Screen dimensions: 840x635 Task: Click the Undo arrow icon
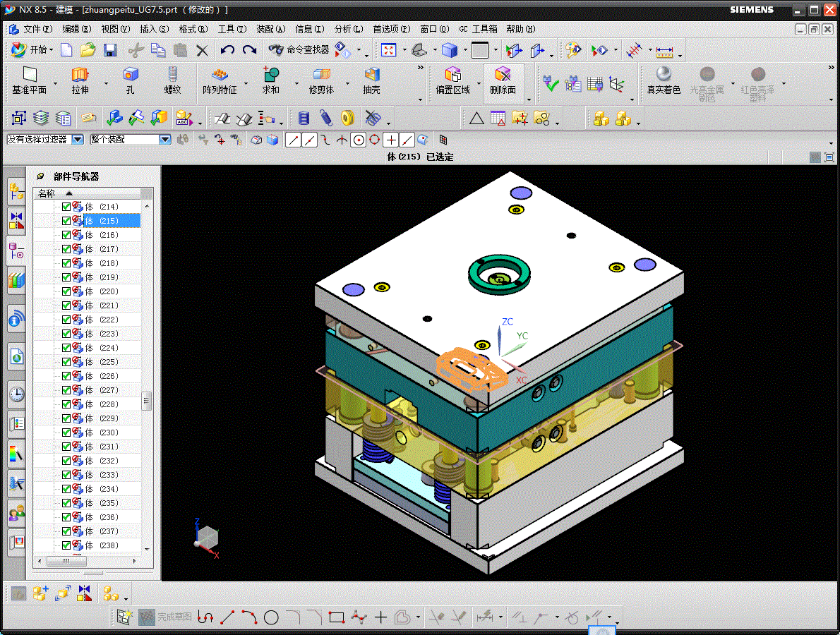[227, 50]
